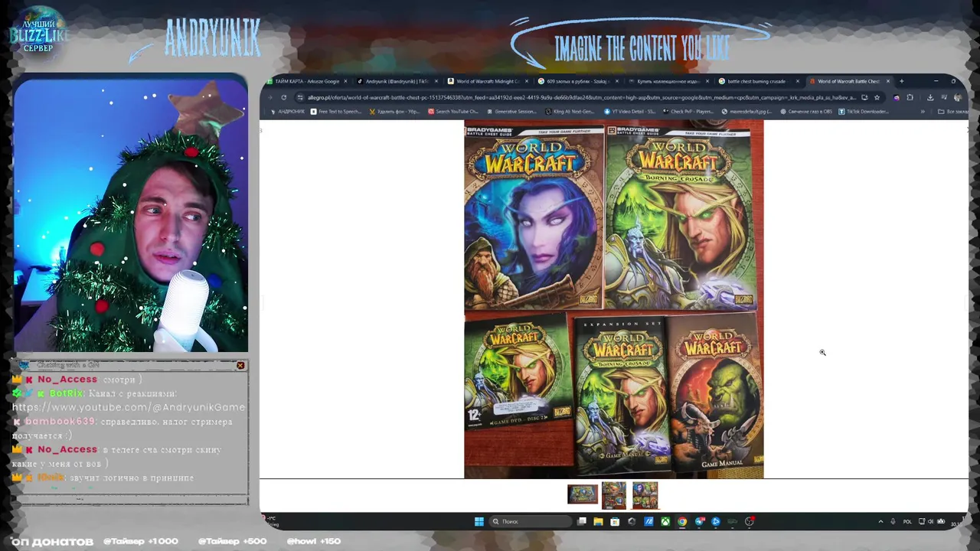
Task: Open the Xbox app from the taskbar
Action: point(665,521)
